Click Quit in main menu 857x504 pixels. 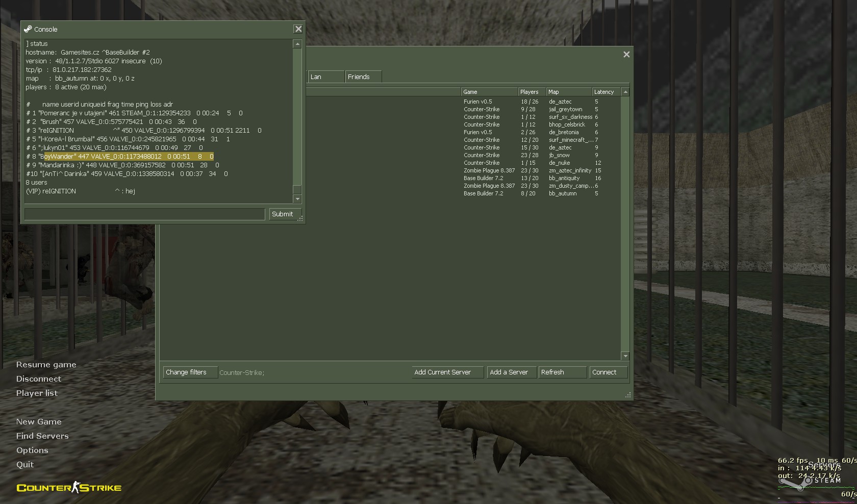click(25, 465)
